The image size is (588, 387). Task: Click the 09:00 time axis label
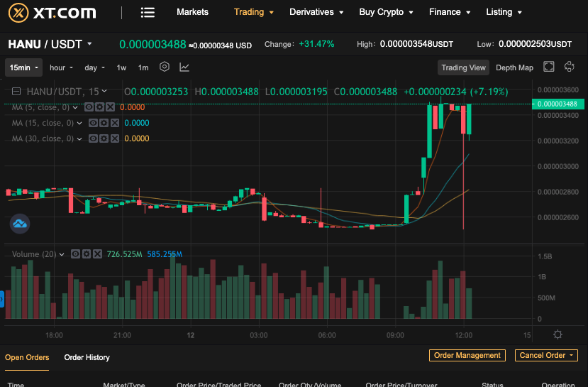tap(395, 335)
